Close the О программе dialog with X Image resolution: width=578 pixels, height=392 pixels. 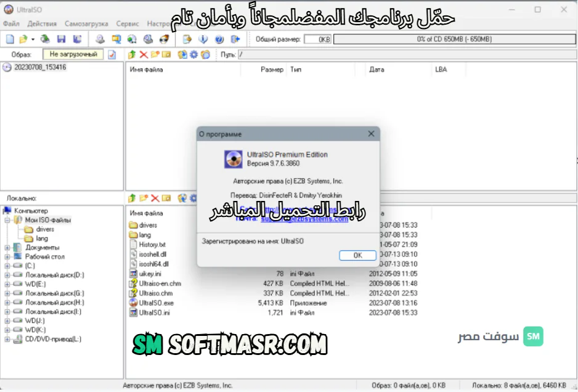tap(371, 134)
